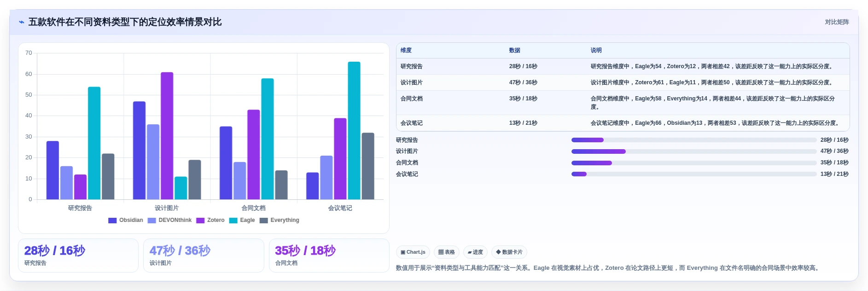Click the 合同文档 x-axis label
The height and width of the screenshot is (291, 868).
[x=254, y=208]
